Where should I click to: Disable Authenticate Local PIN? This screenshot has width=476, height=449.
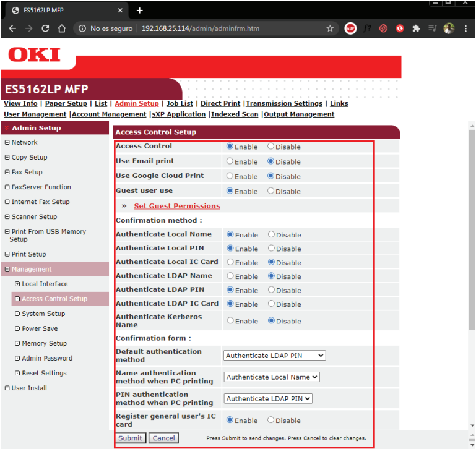(x=271, y=249)
